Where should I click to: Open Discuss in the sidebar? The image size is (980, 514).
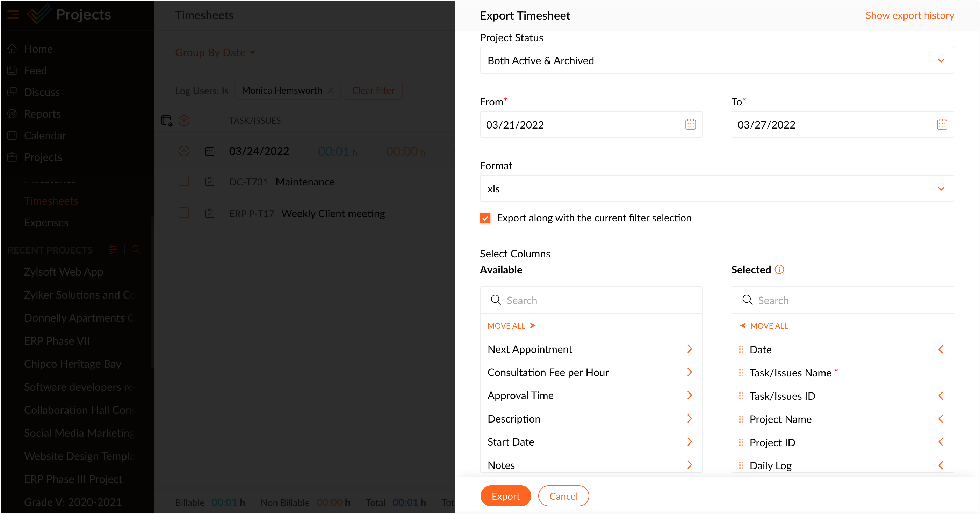coord(42,92)
